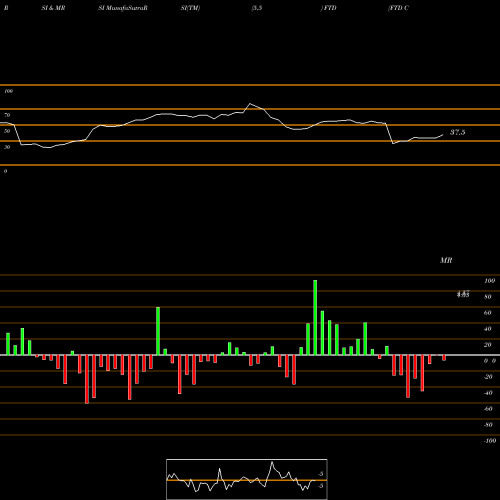
Task: Click the 70 level label on RSI scale
Action: [x=7, y=115]
